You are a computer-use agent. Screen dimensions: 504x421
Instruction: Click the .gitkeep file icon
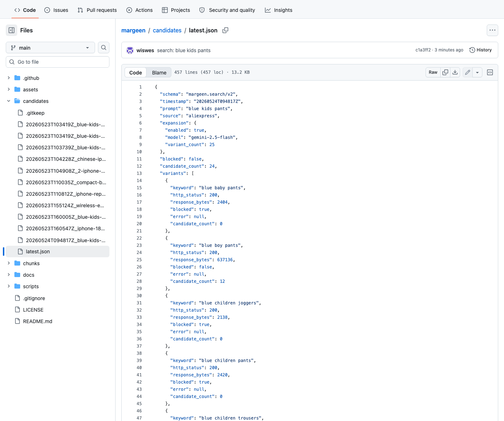click(x=21, y=113)
